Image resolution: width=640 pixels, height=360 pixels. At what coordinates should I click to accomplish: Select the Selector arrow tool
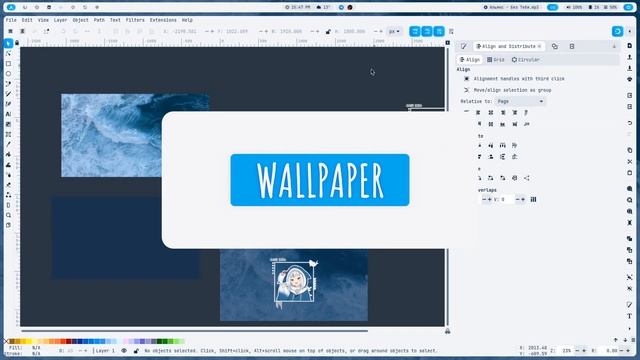coord(8,43)
